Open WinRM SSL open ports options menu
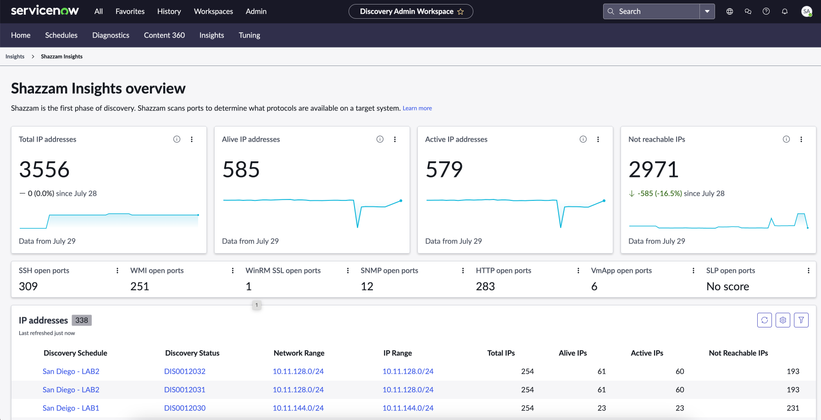This screenshot has height=420, width=821. pyautogui.click(x=348, y=271)
